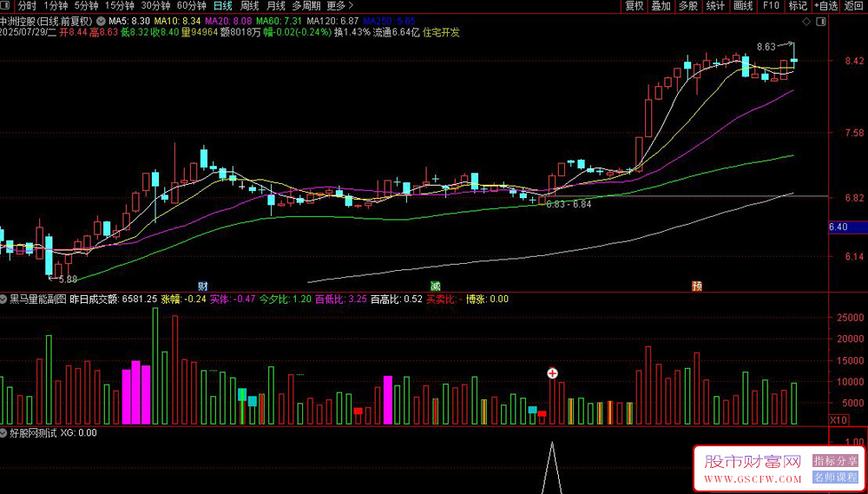Open the 更多 periods menu
868x494 pixels.
340,6
